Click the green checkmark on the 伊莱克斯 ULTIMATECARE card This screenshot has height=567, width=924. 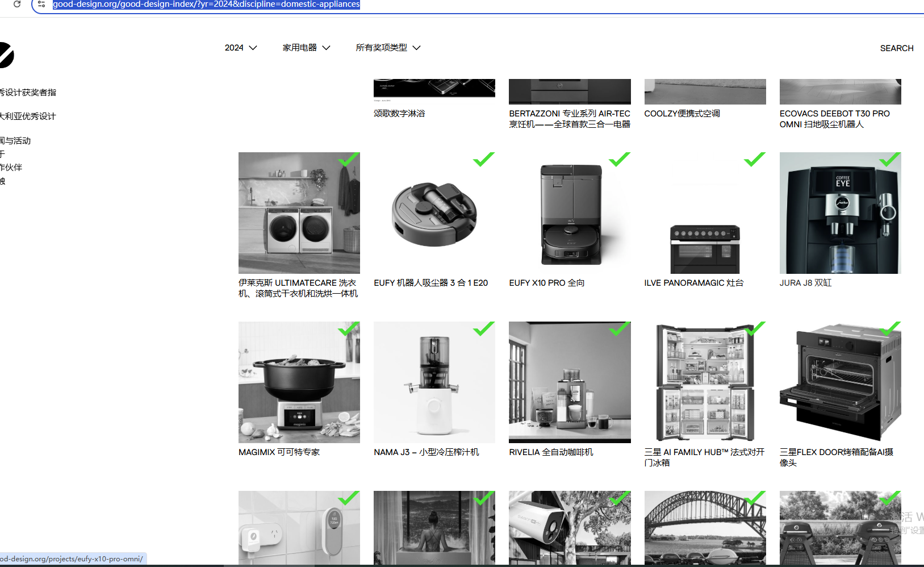point(348,160)
